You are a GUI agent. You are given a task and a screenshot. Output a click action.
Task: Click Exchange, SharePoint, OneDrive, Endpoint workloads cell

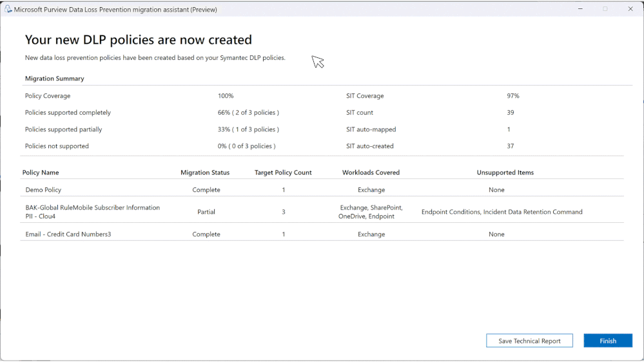click(371, 212)
